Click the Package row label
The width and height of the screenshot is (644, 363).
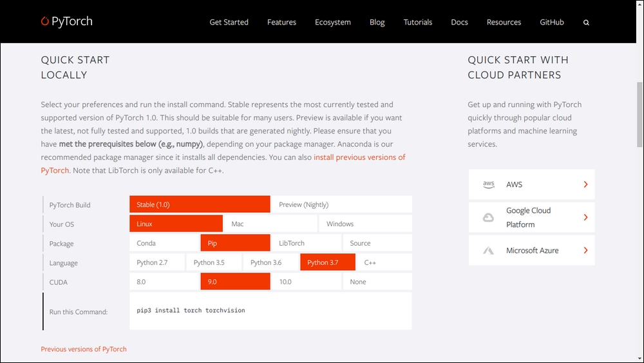tap(62, 243)
